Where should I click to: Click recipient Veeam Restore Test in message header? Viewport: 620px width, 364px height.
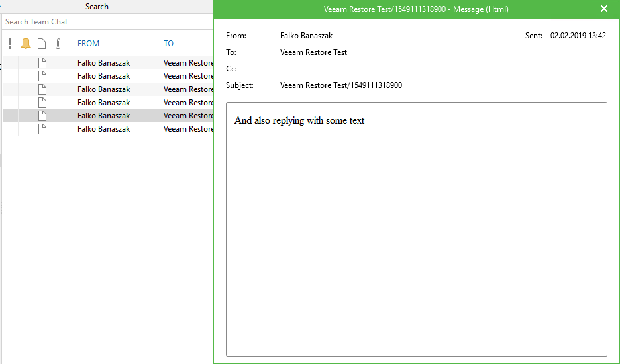pyautogui.click(x=313, y=52)
